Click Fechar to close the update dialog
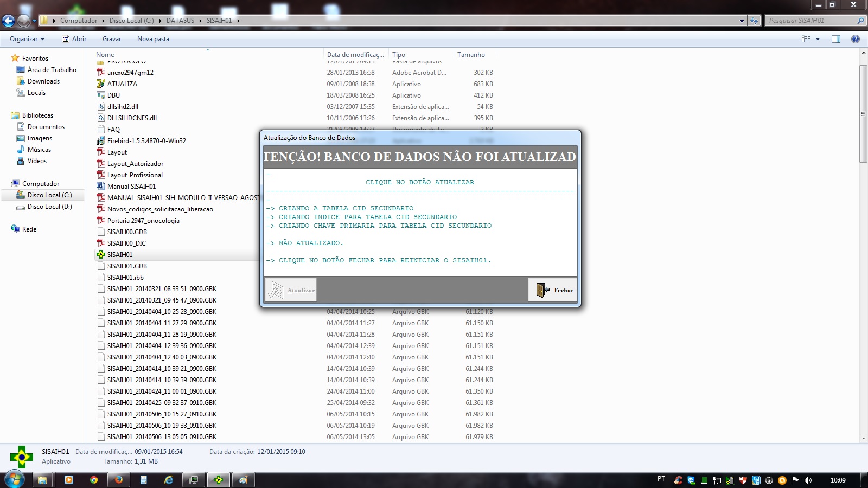 552,290
